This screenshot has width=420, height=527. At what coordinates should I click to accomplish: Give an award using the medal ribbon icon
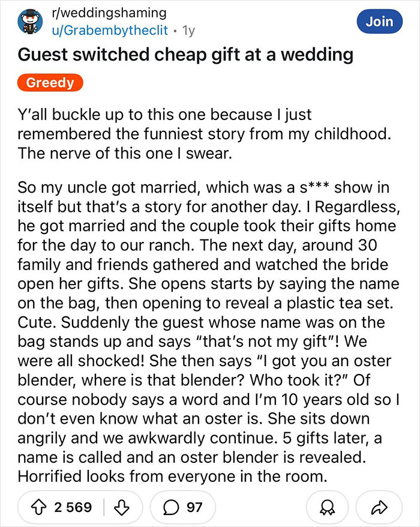pyautogui.click(x=328, y=507)
